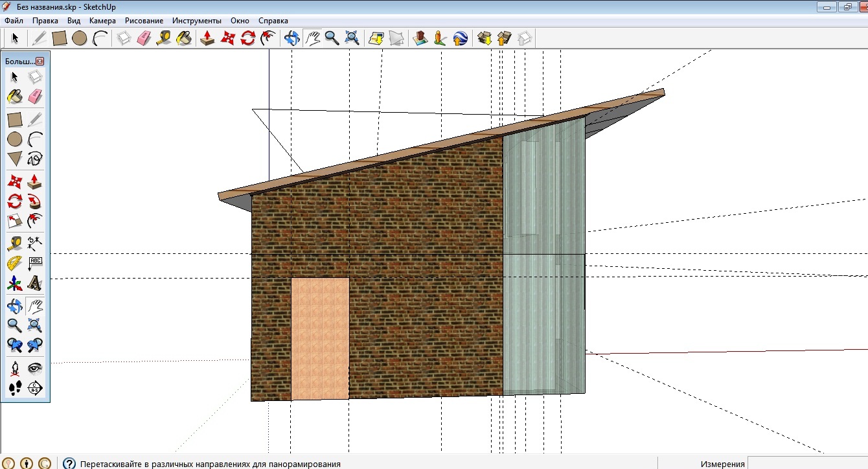Click the Get Models download toolbar button
Viewport: 868px width, 469px height.
click(x=484, y=38)
